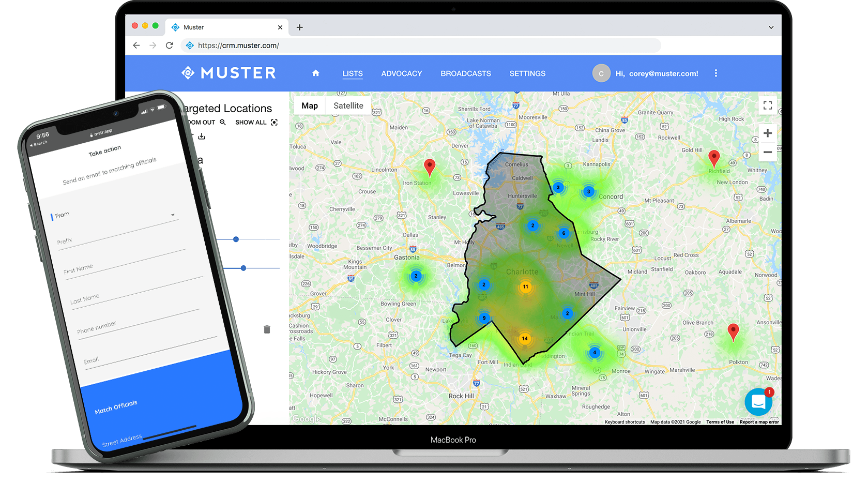Click the Street Address field on phone
868x483 pixels.
(122, 441)
